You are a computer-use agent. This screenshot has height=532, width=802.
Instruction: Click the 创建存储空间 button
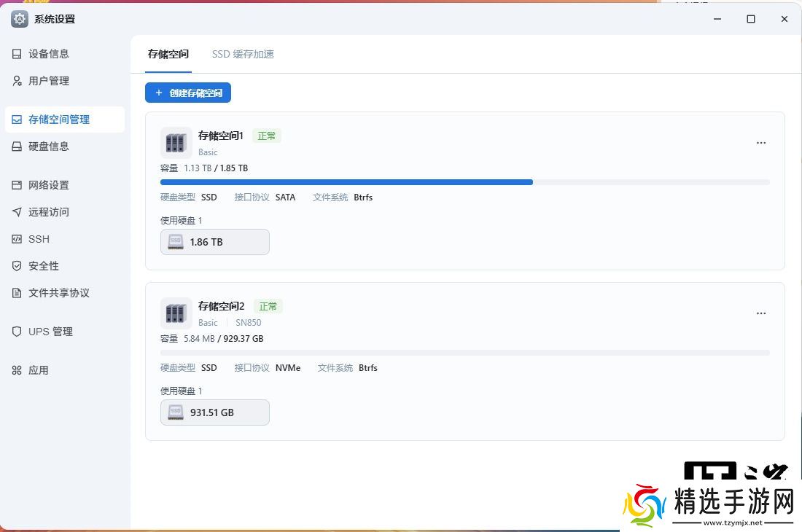click(x=188, y=93)
